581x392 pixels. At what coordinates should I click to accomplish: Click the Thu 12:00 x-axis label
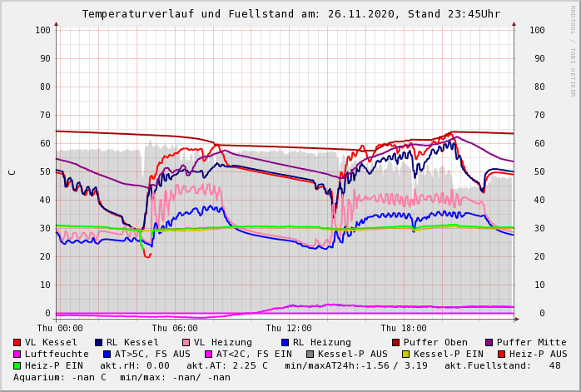click(289, 329)
